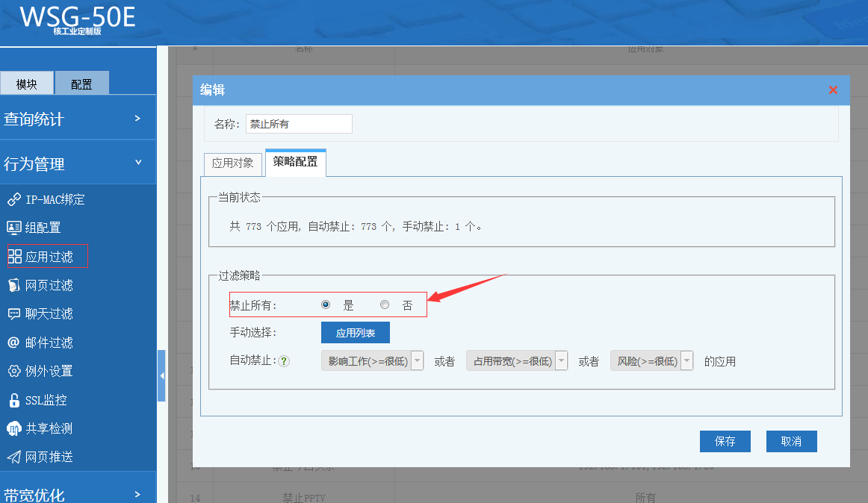
Task: Edit the 名称 text field showing 禁止所有
Action: 299,124
